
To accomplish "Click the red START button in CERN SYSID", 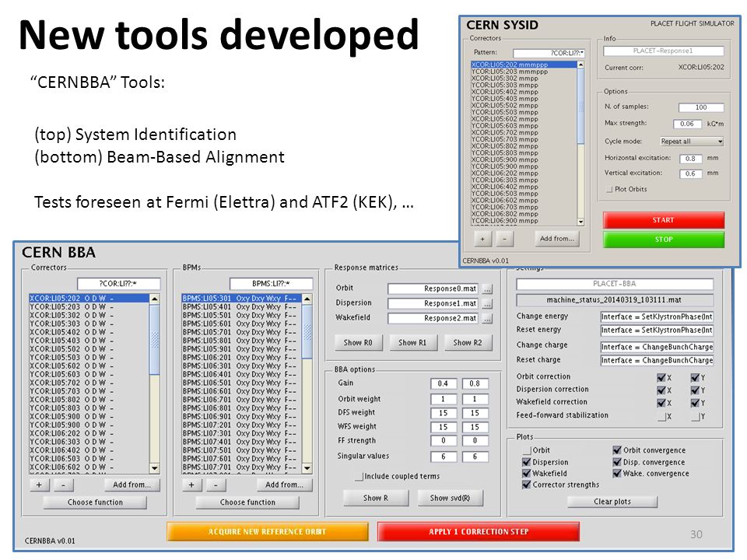I will point(663,220).
